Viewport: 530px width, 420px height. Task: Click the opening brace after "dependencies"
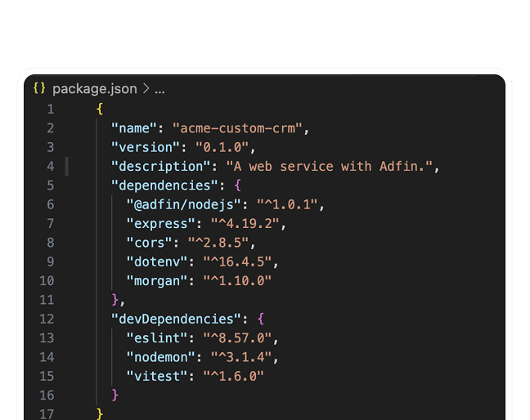point(237,185)
